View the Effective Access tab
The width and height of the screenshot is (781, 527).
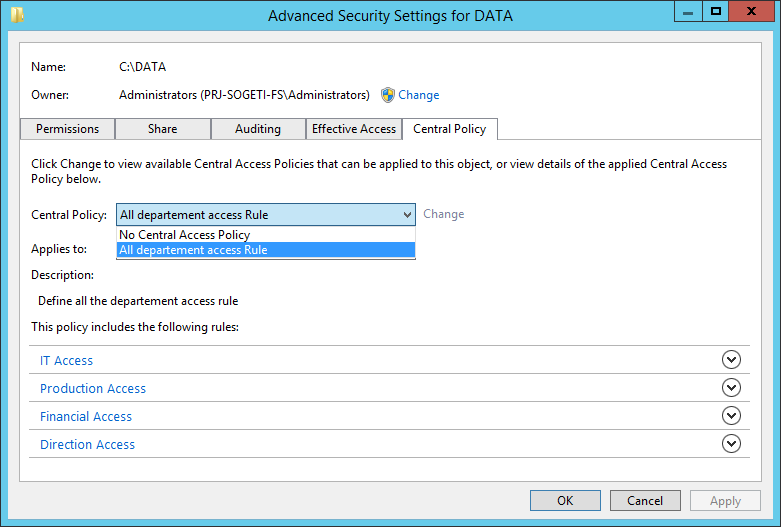pos(354,129)
